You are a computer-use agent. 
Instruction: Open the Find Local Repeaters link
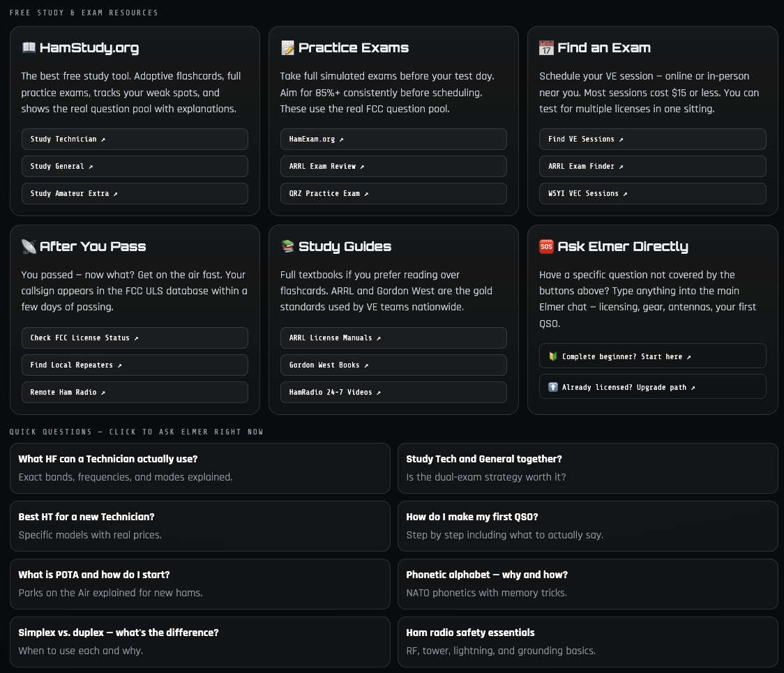135,365
